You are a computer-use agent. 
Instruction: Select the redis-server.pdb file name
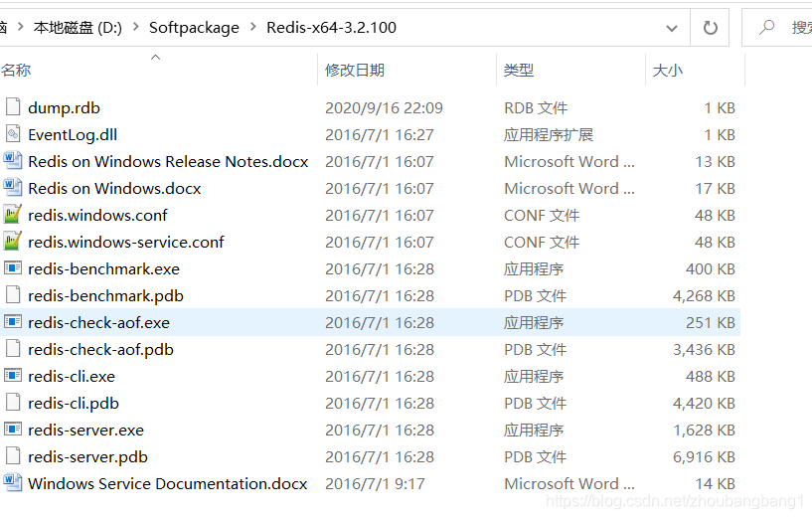[88, 456]
